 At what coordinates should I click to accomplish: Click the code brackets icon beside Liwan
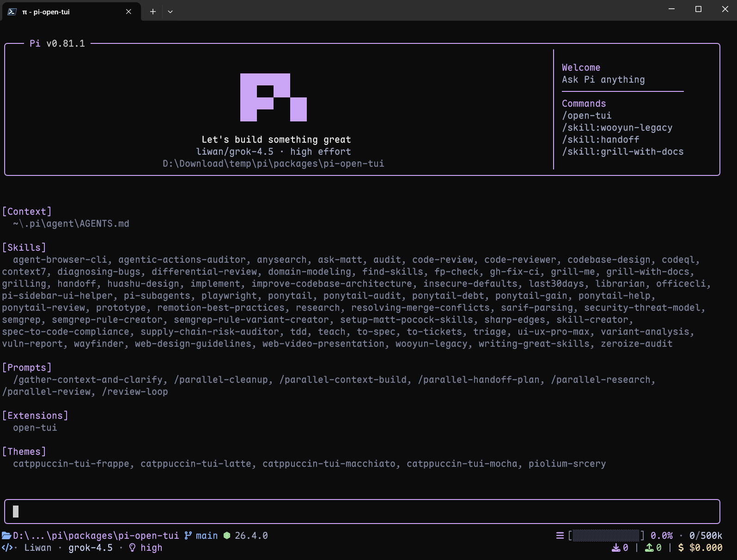[7, 548]
